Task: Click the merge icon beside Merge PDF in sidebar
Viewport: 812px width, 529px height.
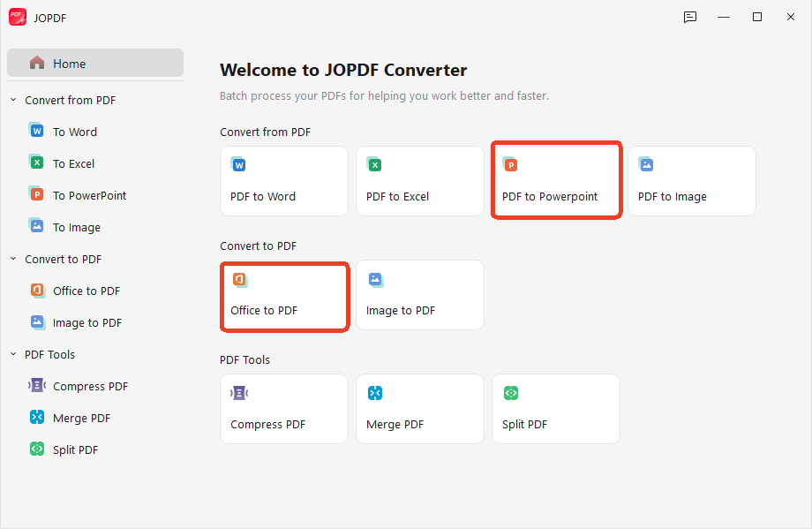Action: [x=37, y=417]
